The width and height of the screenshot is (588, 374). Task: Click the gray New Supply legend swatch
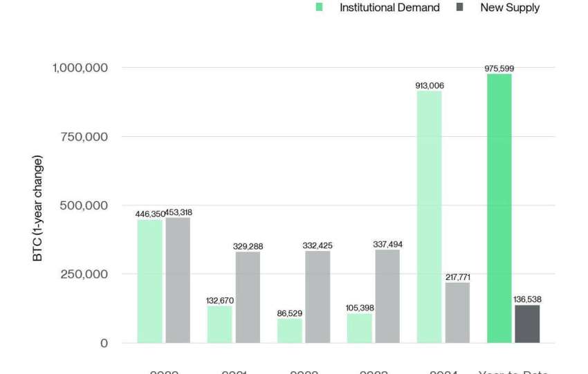click(x=459, y=8)
